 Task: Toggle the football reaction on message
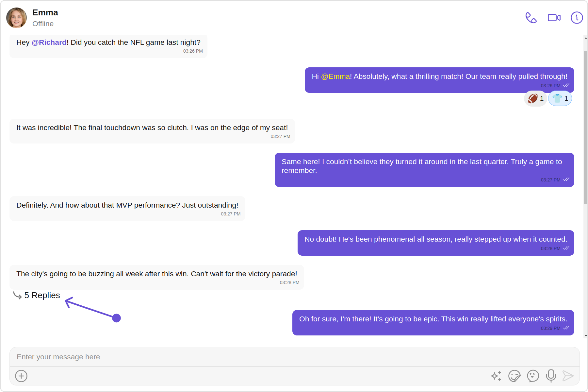(535, 98)
